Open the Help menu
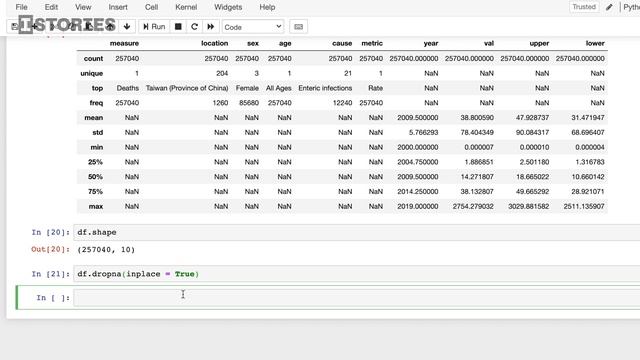 [267, 7]
